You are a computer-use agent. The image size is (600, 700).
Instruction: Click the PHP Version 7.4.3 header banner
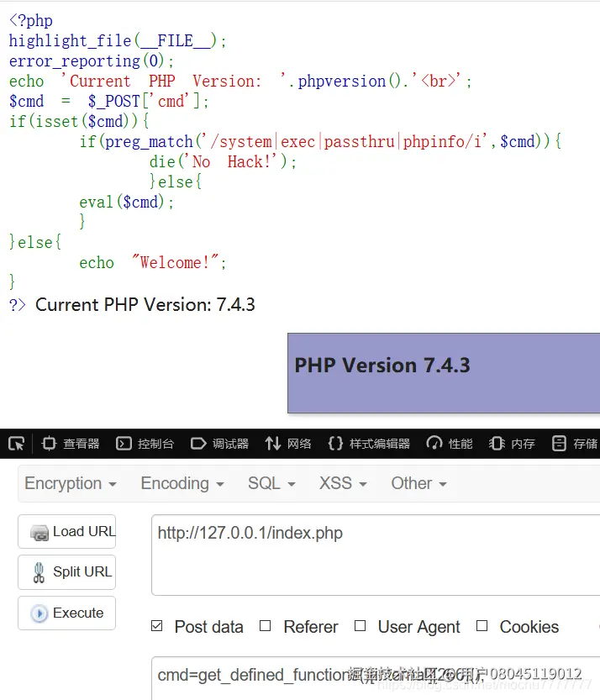tap(444, 373)
